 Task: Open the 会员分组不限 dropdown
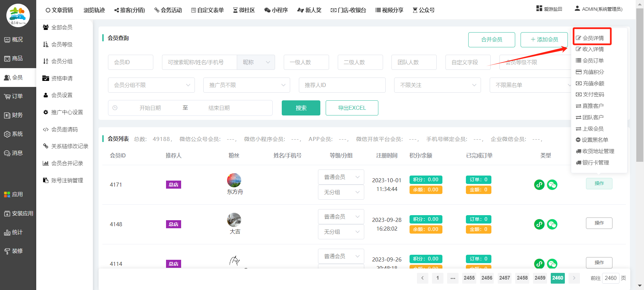[151, 85]
